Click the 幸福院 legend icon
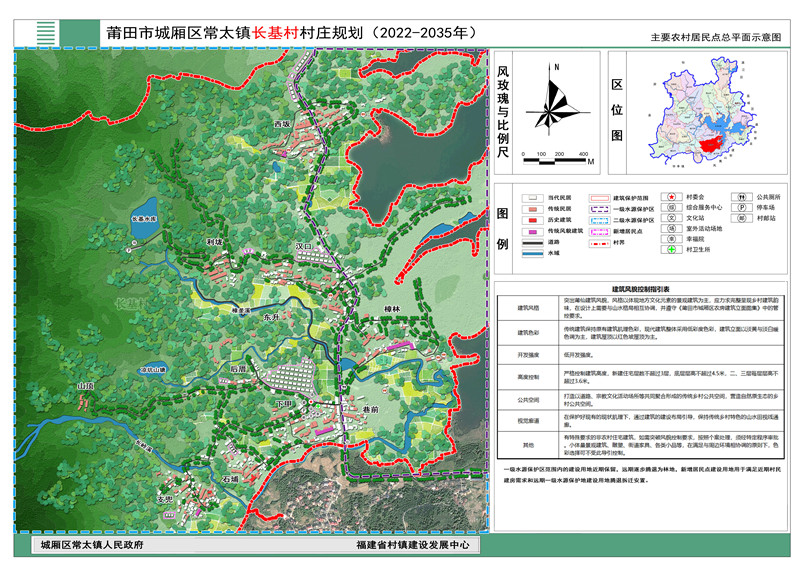Screen dimensions: 800x565 coord(672,241)
